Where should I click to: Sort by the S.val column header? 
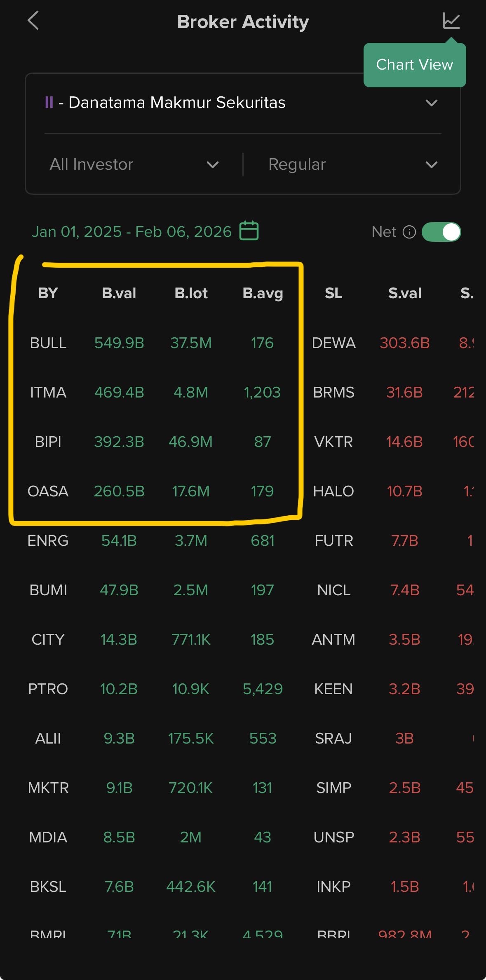pos(405,293)
